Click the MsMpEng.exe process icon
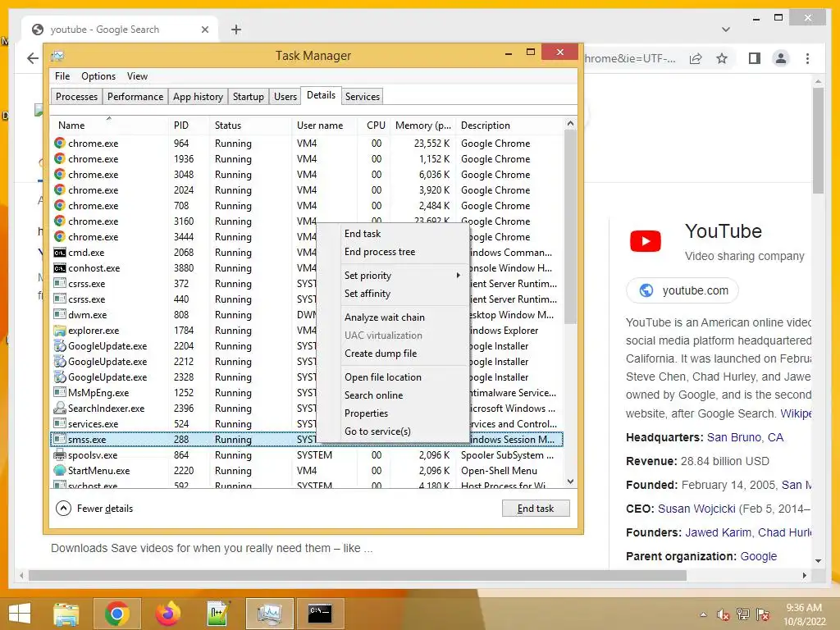Screen dimensions: 840x630 [x=59, y=393]
